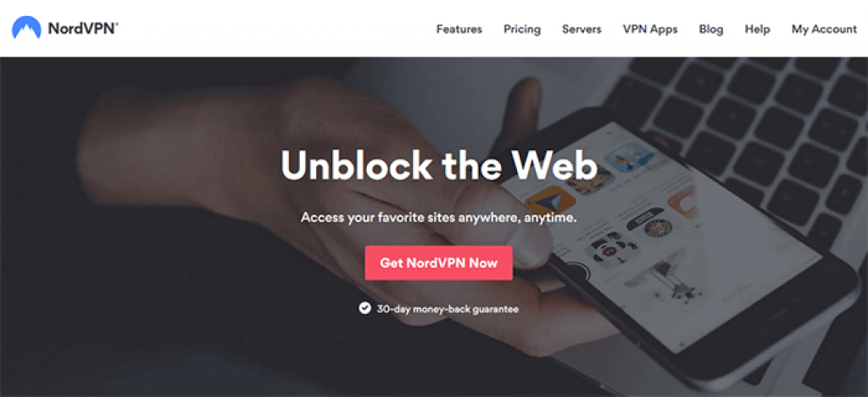
Task: Open the Features menu item
Action: coord(459,30)
